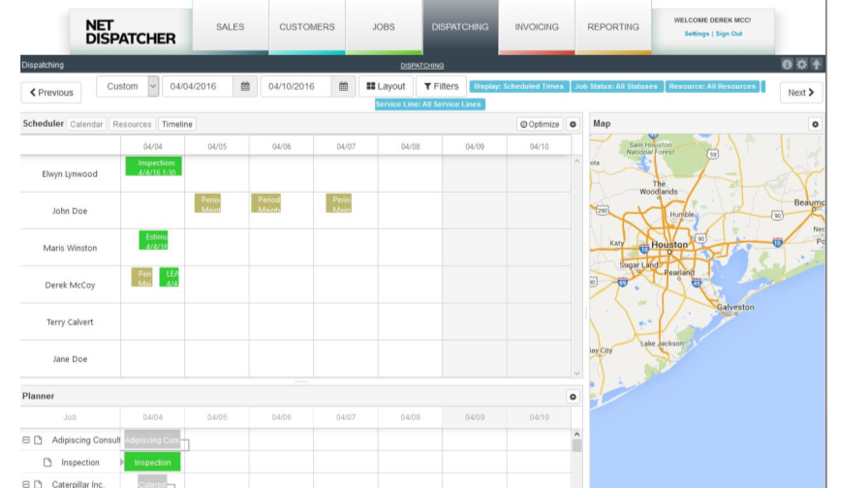
Task: Click the scheduler scroll up arrow
Action: (x=576, y=161)
